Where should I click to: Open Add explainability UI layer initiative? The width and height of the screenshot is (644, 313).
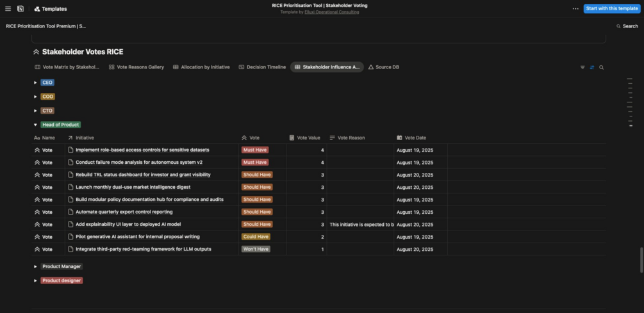[x=128, y=225]
